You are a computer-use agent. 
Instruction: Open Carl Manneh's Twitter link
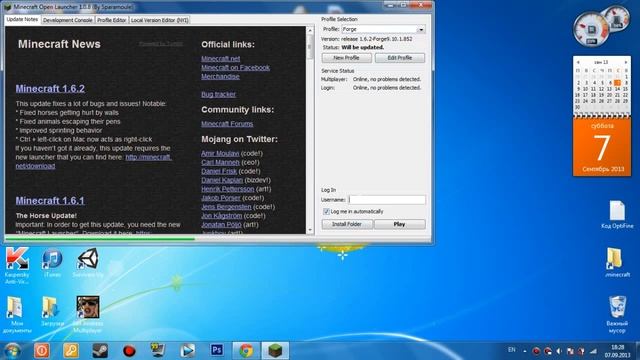click(x=220, y=162)
